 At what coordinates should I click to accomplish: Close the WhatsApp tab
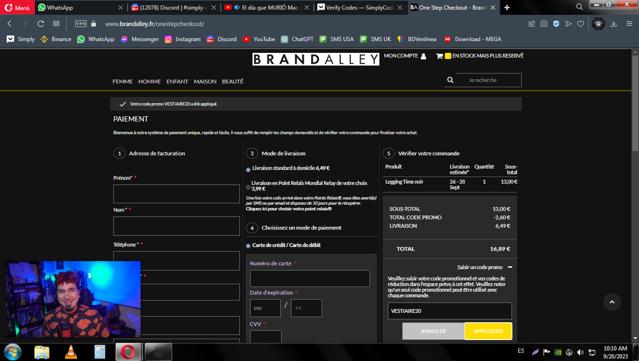click(120, 7)
